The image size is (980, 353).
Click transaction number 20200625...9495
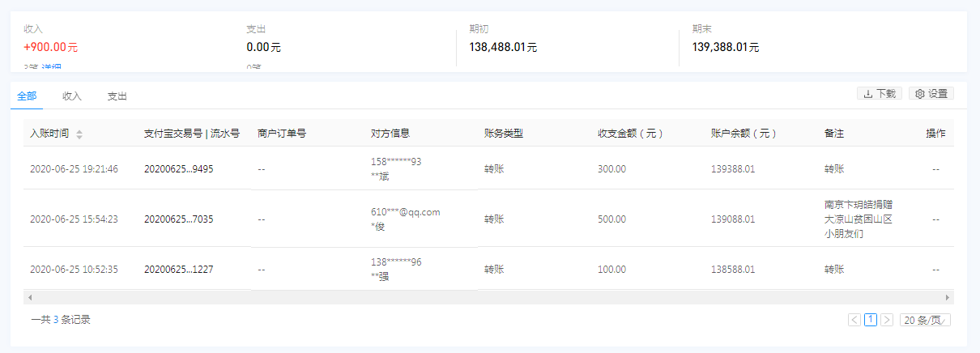pyautogui.click(x=178, y=169)
